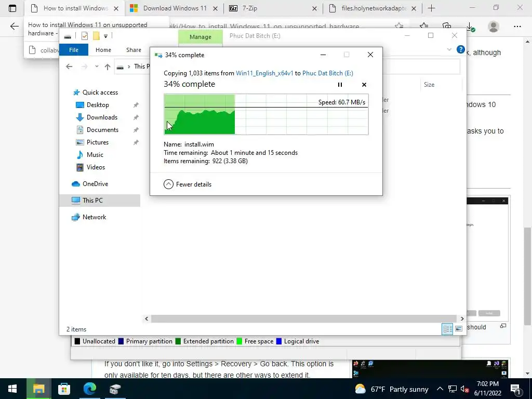Click the New folder quick access toolbar icon
This screenshot has height=399, width=532.
pos(96,36)
